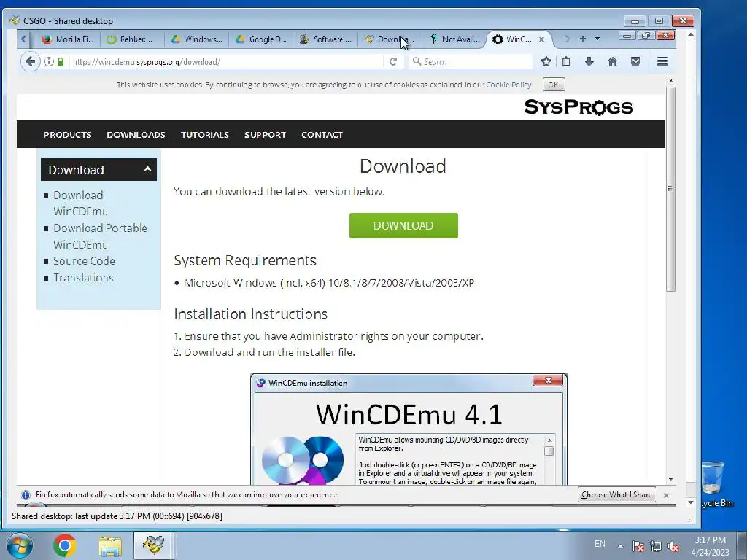
Task: Go back with the Firefox back arrow
Action: pyautogui.click(x=30, y=61)
